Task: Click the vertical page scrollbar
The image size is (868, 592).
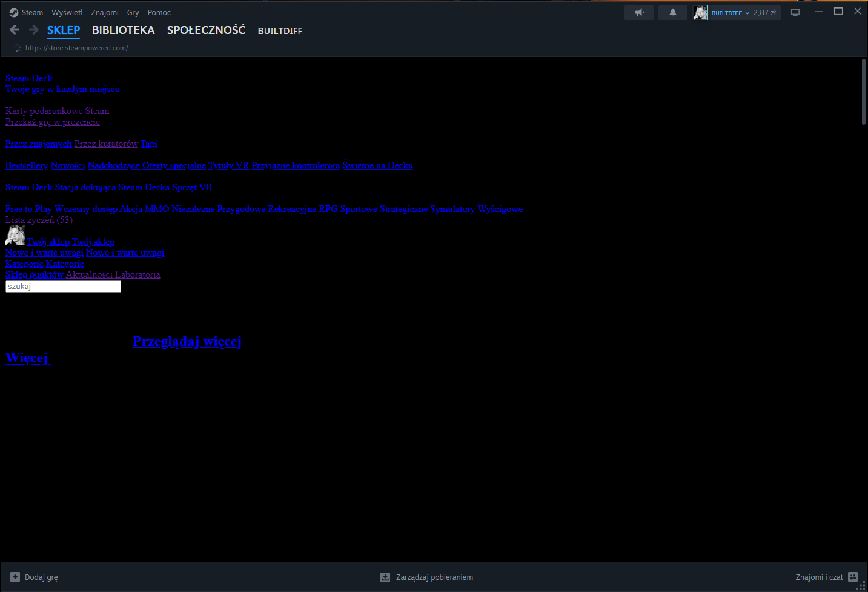Action: click(864, 92)
